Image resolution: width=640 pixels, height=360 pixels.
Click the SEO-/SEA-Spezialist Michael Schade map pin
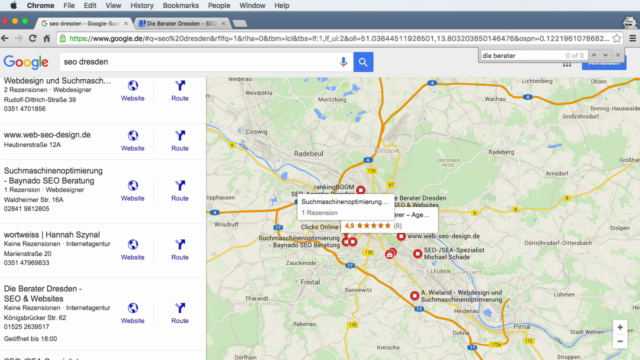417,253
